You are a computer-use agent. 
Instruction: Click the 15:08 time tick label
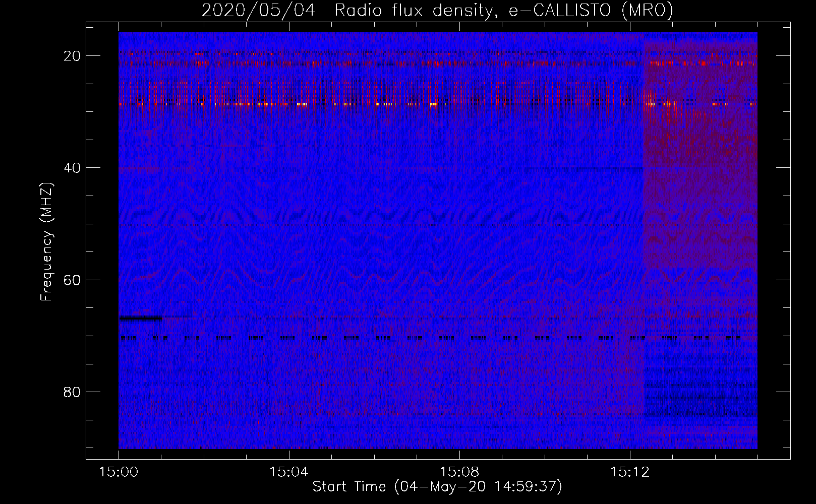[459, 472]
